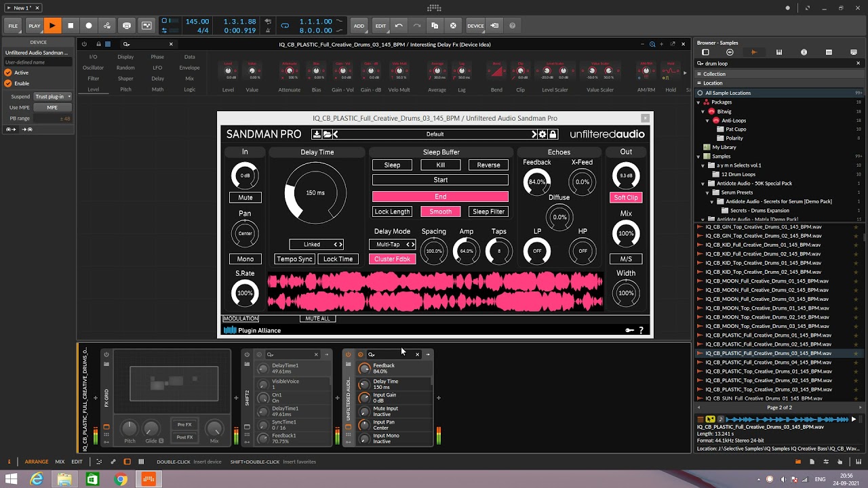This screenshot has width=868, height=488.
Task: Toggle Lock Time button
Action: pos(338,259)
